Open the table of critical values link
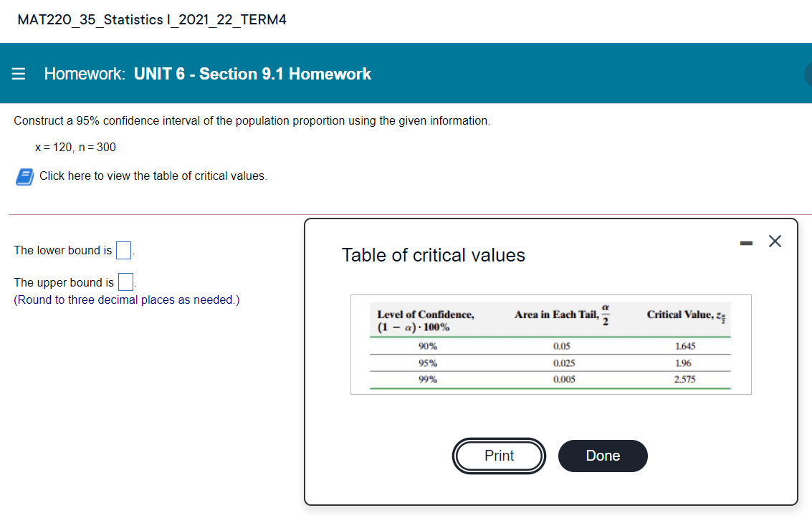Image resolution: width=812 pixels, height=523 pixels. point(154,176)
